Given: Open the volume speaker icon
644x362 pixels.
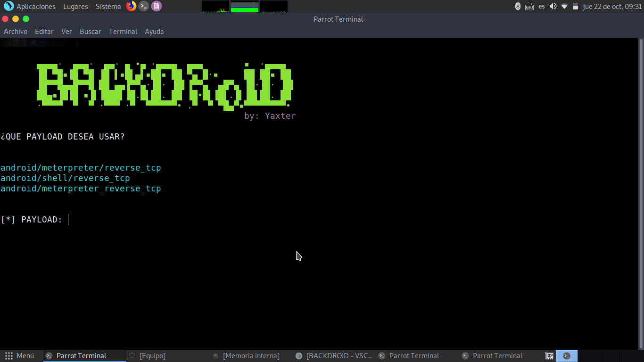Looking at the screenshot, I should coord(553,6).
